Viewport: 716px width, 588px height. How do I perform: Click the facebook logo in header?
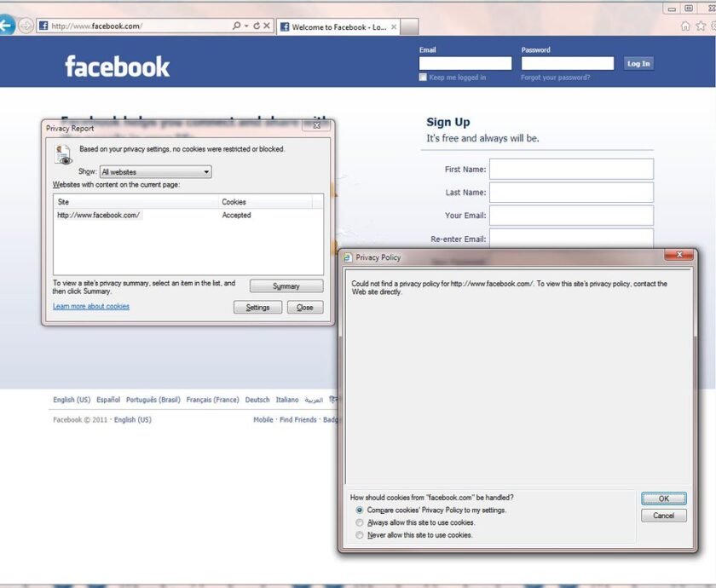pyautogui.click(x=118, y=66)
